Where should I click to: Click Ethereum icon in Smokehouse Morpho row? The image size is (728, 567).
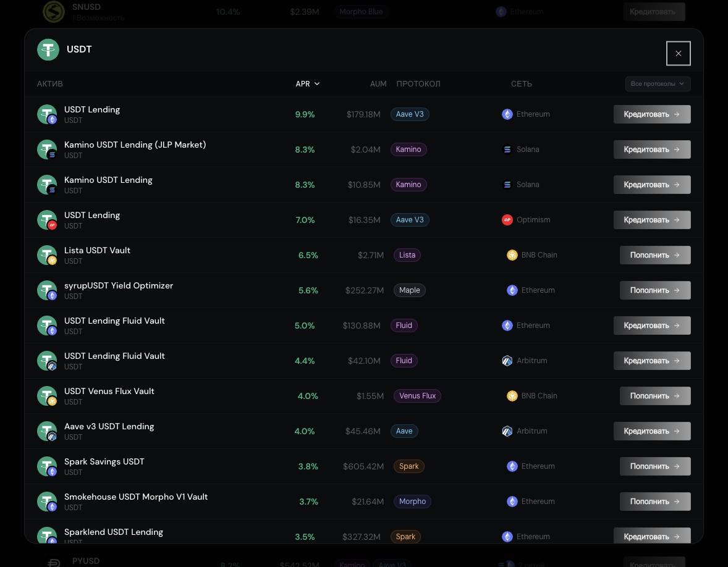[512, 502]
